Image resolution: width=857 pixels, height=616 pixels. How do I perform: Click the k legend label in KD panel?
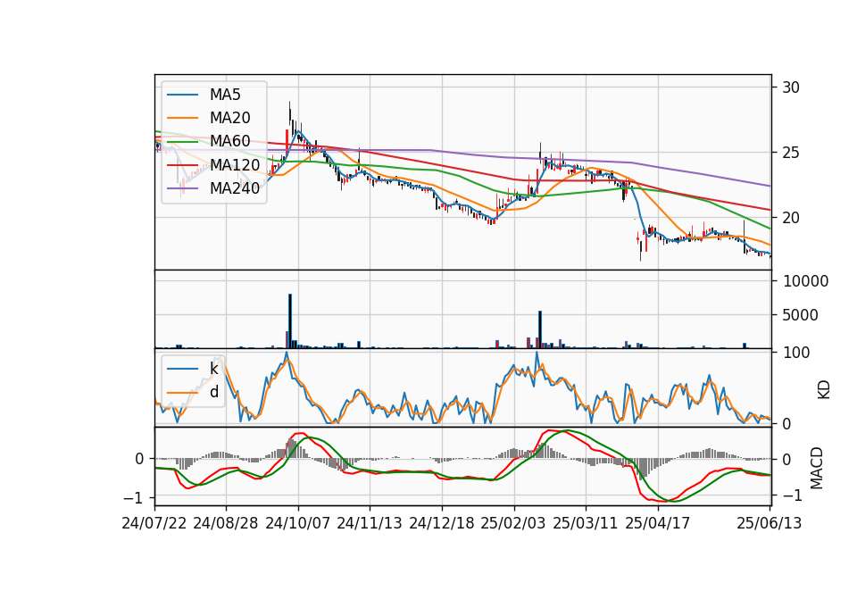pos(213,369)
